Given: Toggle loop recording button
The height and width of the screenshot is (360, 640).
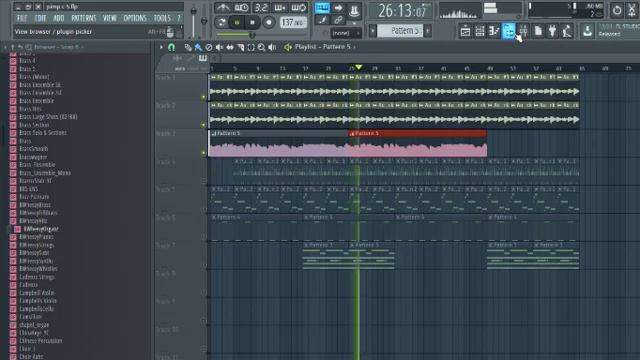Looking at the screenshot, I should click(298, 8).
